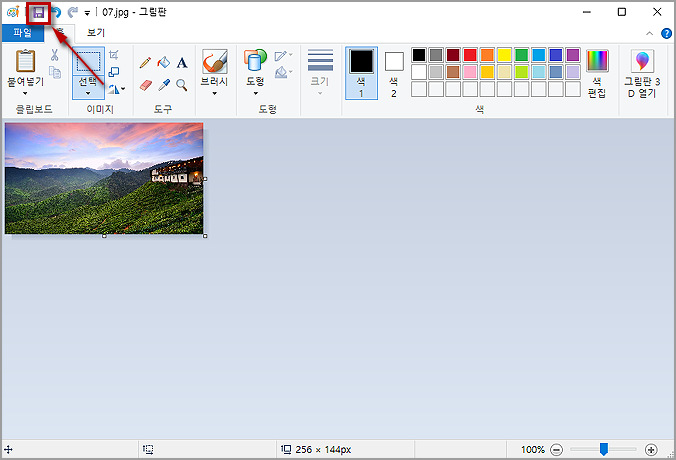
Task: Click the 100% zoom level text
Action: click(x=532, y=450)
